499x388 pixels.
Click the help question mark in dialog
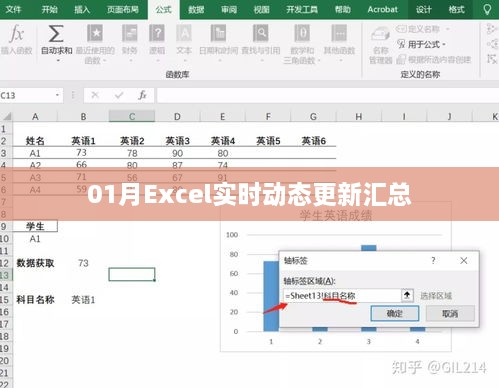(x=433, y=260)
